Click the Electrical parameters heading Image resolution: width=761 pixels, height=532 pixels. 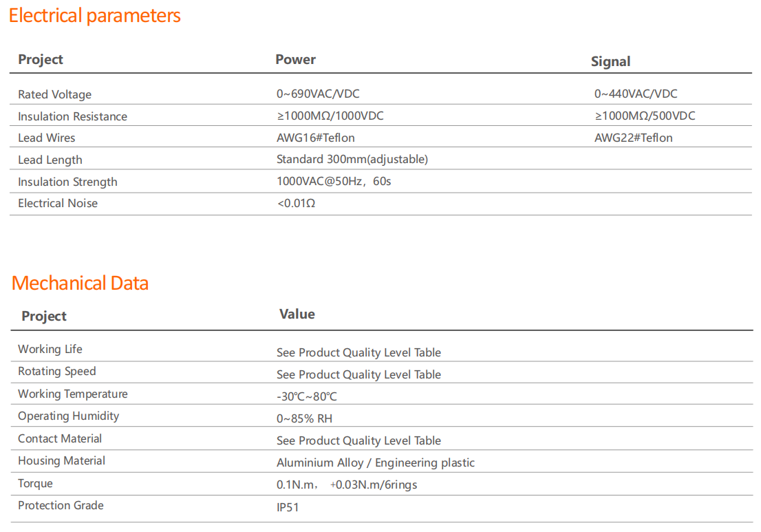pos(94,16)
